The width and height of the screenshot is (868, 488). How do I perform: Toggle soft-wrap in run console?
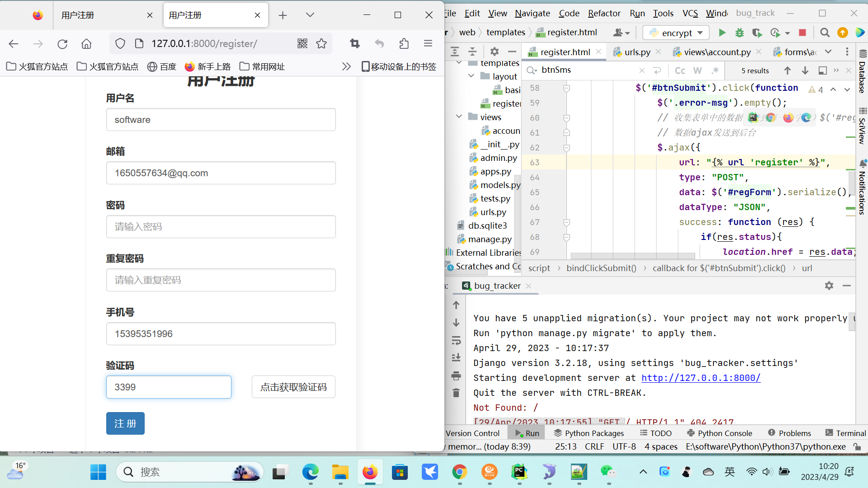point(456,340)
